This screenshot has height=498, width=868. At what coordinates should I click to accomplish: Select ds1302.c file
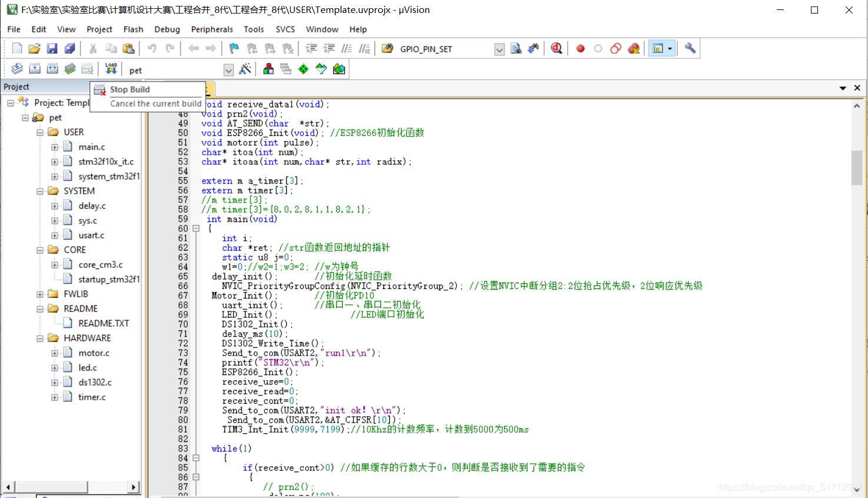[95, 383]
